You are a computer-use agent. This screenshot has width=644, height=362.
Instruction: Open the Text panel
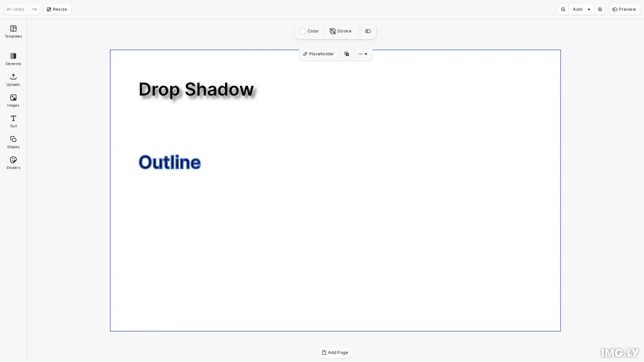coord(13,121)
